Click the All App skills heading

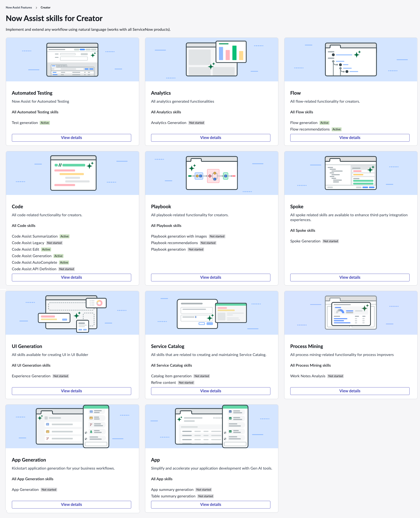pos(162,479)
